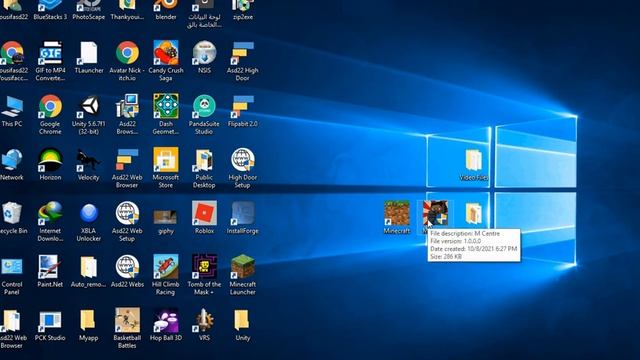This screenshot has width=640, height=360.
Task: Select the PhotoScape desktop shortcut
Action: [x=89, y=9]
